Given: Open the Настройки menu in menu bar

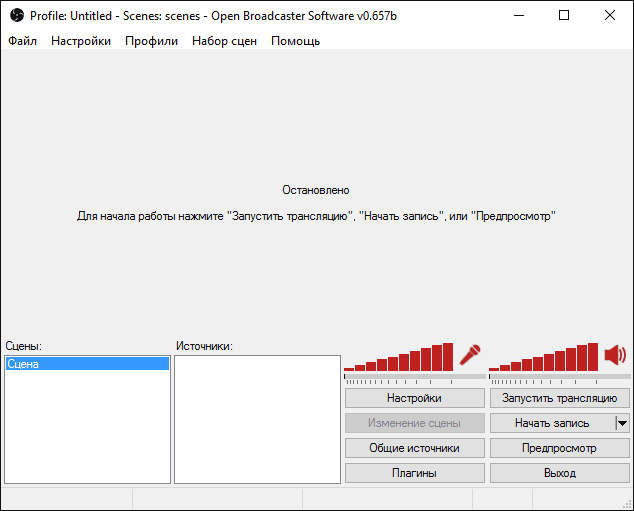Looking at the screenshot, I should point(81,41).
